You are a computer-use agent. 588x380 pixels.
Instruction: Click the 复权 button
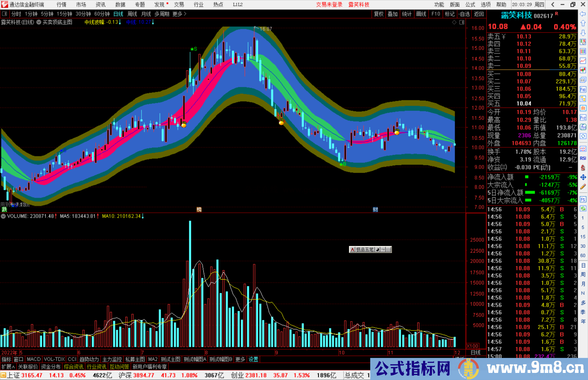pos(379,14)
